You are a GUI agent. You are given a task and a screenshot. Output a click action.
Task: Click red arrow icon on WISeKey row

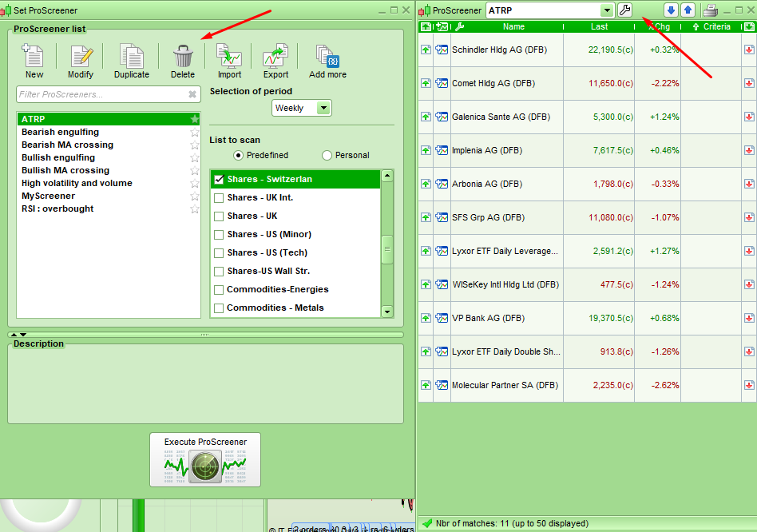[749, 284]
